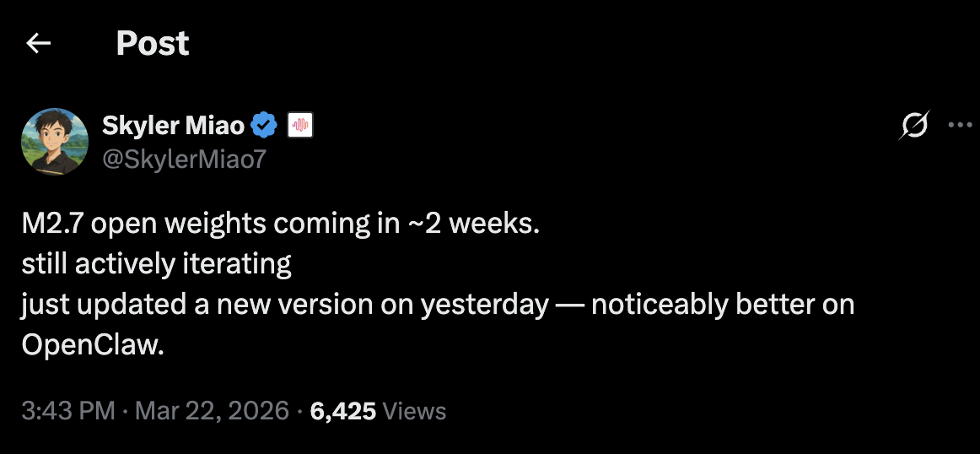Viewport: 980px width, 454px height.
Task: Open the three-dot more options menu
Action: pos(960,125)
